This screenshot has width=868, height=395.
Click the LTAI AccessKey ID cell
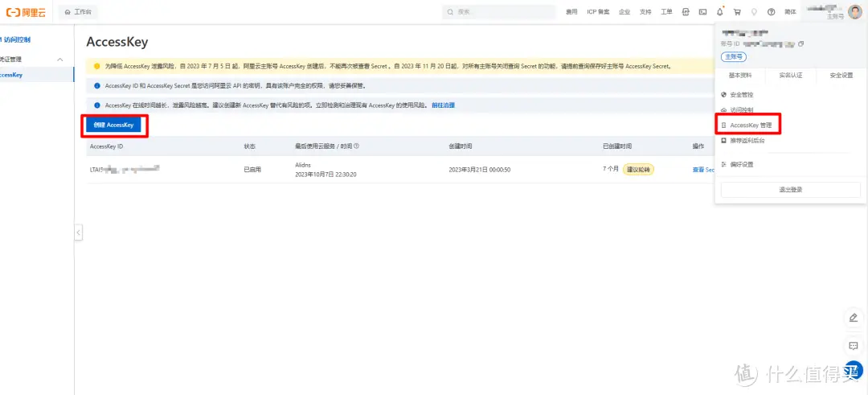(x=125, y=170)
